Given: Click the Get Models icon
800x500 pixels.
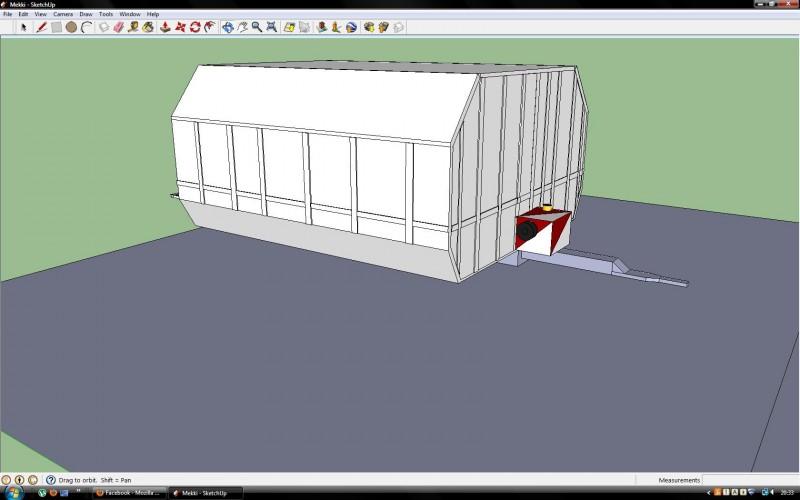Looking at the screenshot, I should tap(369, 27).
